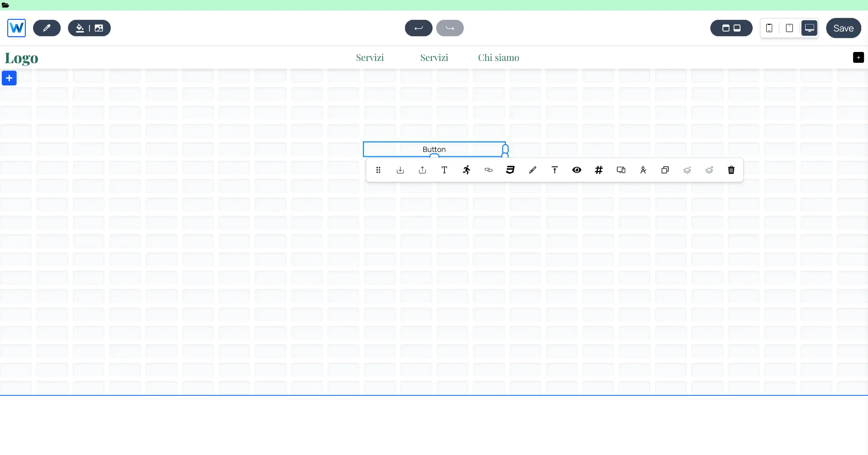Select the text T icon in toolbar

click(x=444, y=170)
